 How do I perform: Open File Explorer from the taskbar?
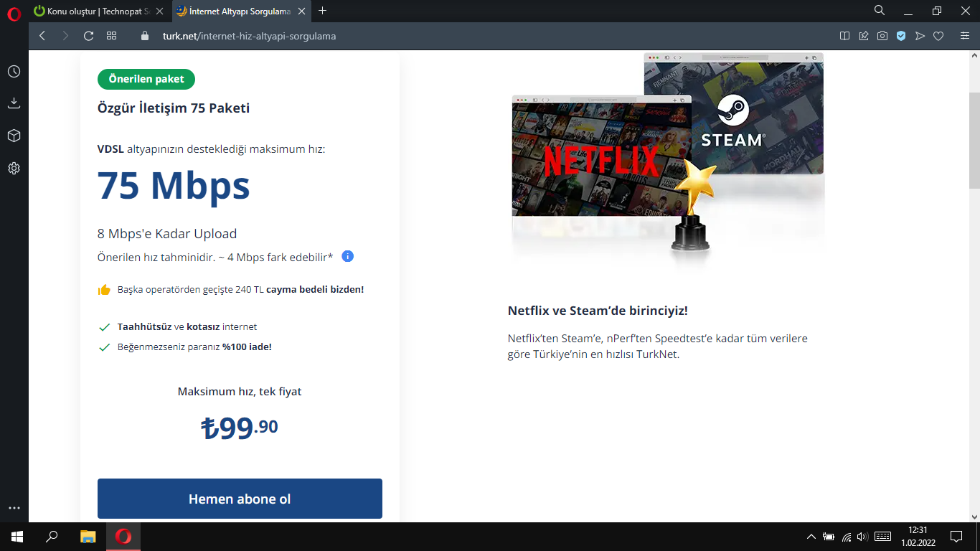(x=88, y=536)
